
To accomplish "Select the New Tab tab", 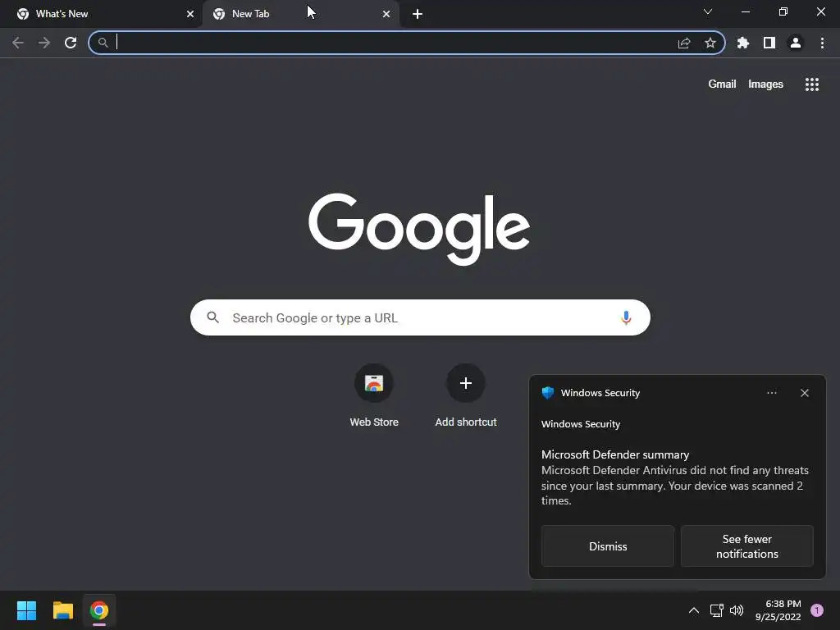I will click(x=300, y=14).
